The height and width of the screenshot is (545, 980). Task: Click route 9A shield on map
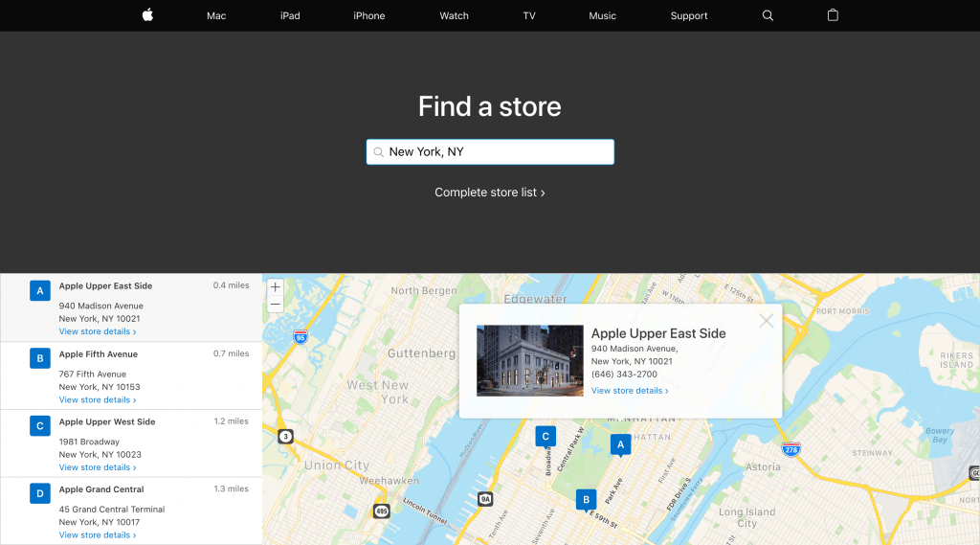[485, 499]
